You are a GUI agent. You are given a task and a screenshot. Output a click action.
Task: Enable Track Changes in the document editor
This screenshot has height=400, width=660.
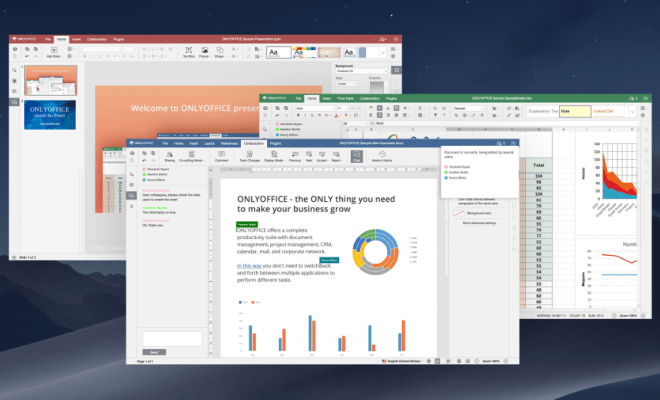point(249,156)
